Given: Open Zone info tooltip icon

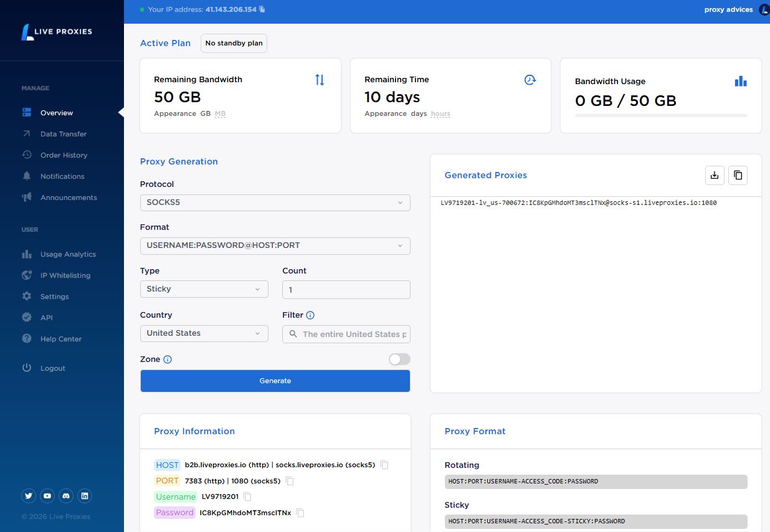Looking at the screenshot, I should pos(168,359).
